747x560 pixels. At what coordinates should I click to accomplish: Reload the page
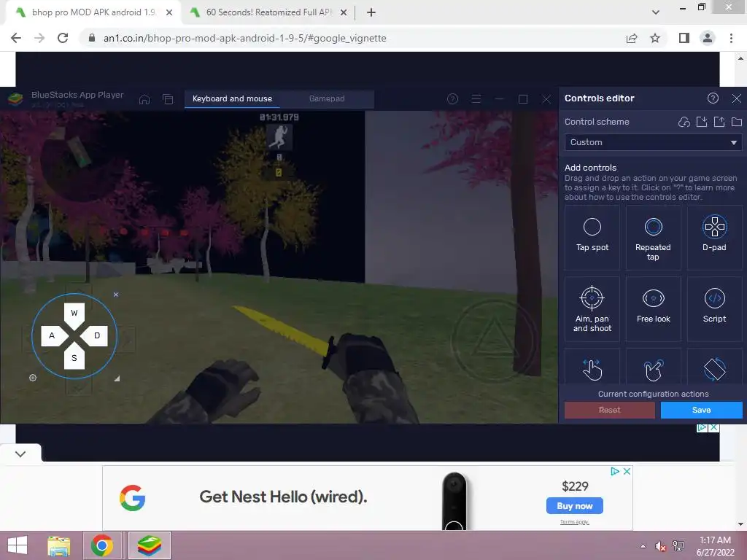(x=63, y=38)
